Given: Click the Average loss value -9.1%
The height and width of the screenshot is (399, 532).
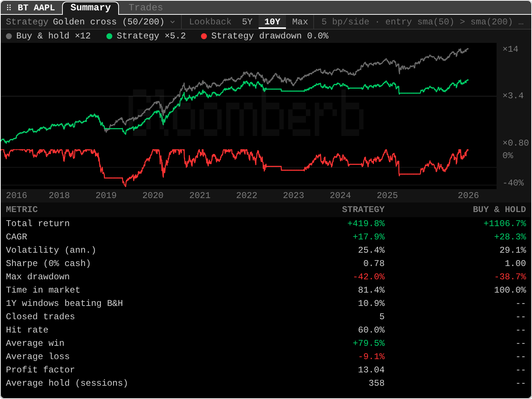Looking at the screenshot, I should click(x=372, y=357).
